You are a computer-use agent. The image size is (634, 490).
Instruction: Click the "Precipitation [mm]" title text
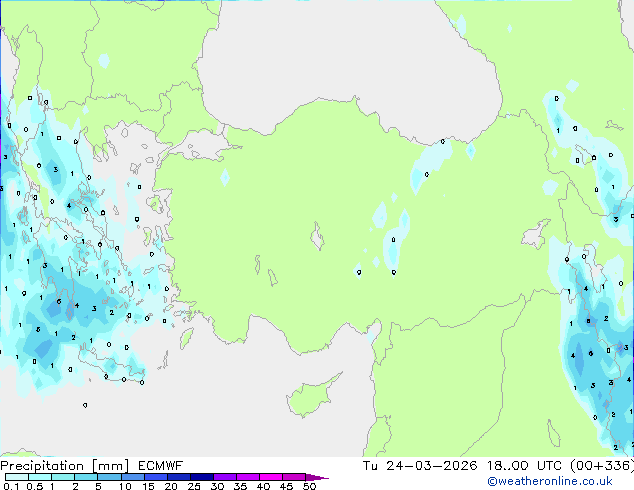65,466
